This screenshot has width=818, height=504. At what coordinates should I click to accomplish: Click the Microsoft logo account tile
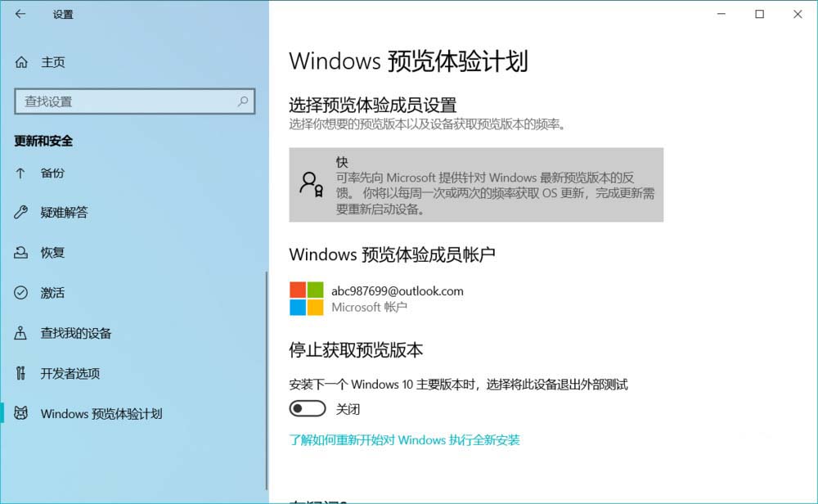(x=307, y=299)
